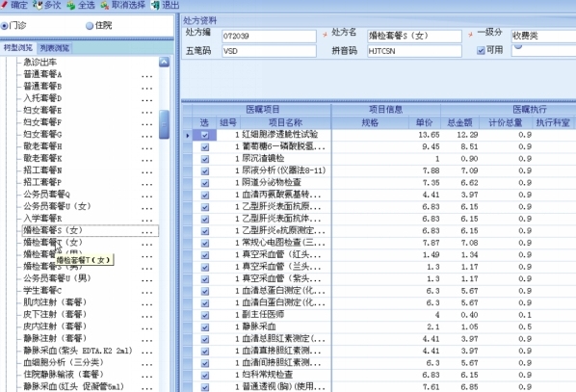Screen dimensions: 576x392
Task: Select the 公务员套餐U（男）tree item
Action: (x=57, y=278)
